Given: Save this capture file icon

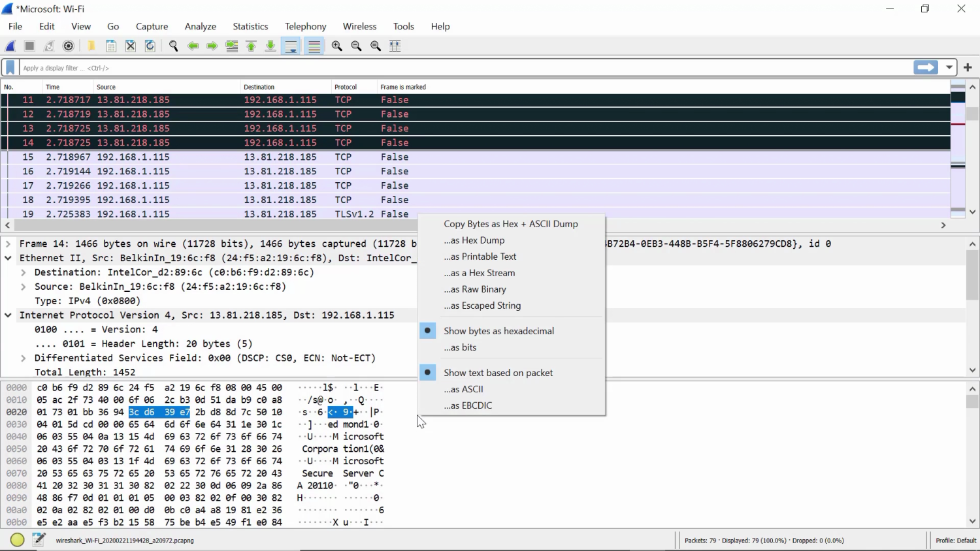Looking at the screenshot, I should (x=111, y=46).
